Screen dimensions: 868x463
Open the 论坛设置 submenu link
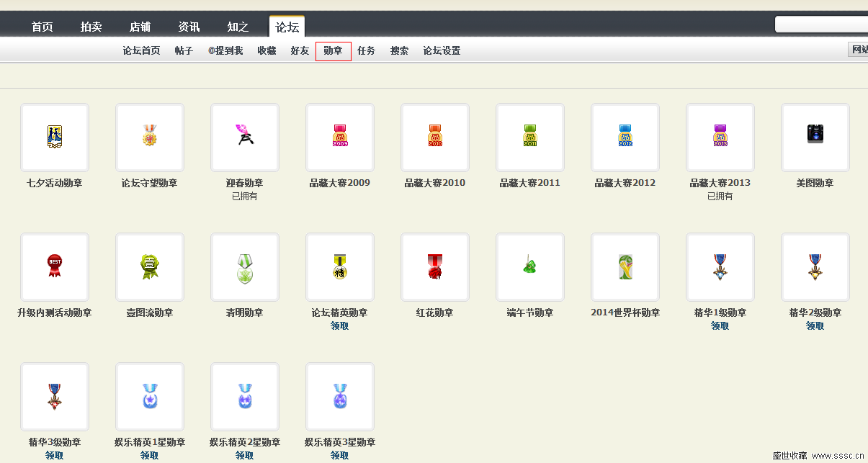[442, 51]
